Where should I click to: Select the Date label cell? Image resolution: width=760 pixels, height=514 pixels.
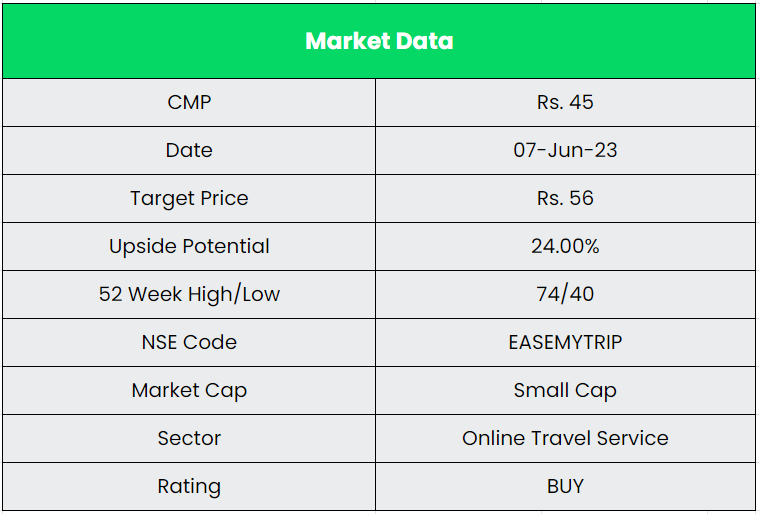(x=189, y=150)
